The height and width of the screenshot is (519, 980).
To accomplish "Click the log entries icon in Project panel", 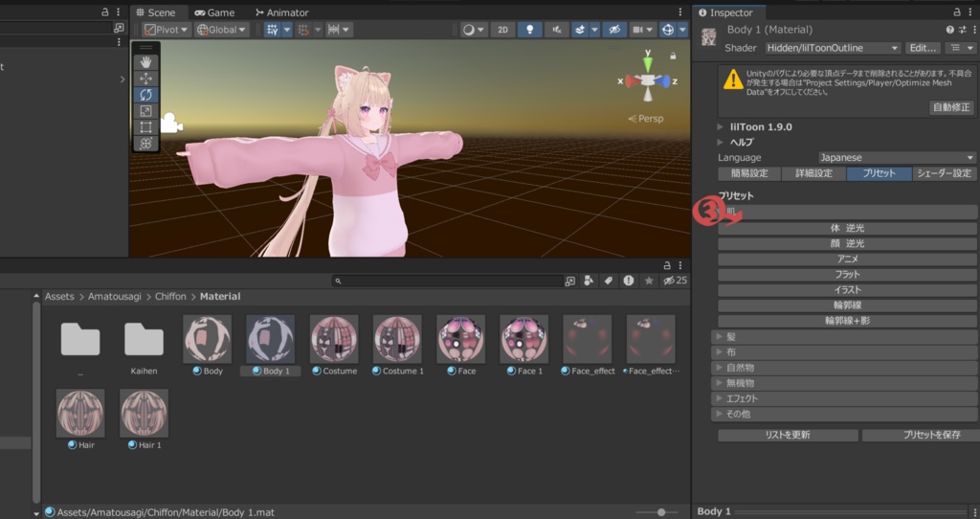I will (628, 281).
